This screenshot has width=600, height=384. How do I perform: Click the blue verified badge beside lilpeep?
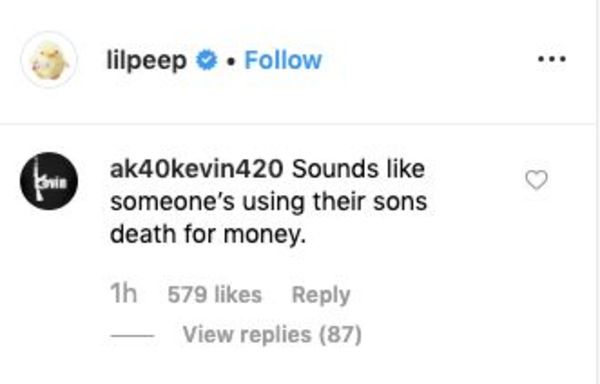click(207, 60)
